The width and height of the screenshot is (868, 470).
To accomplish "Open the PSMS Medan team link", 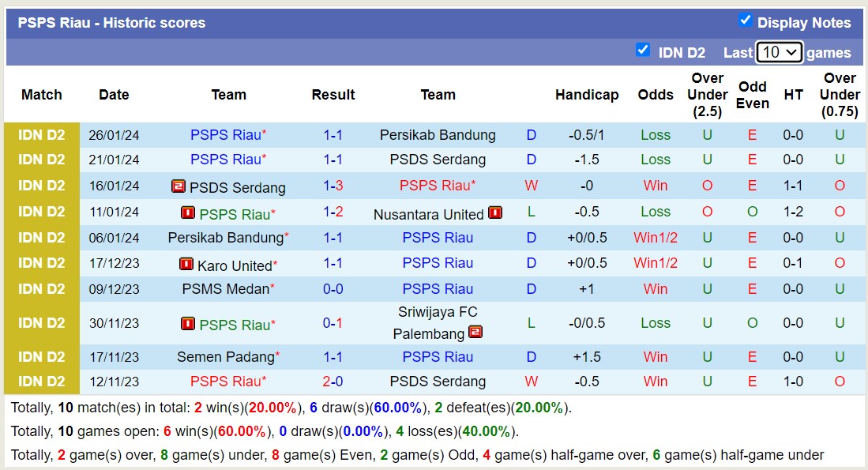I will [x=225, y=289].
